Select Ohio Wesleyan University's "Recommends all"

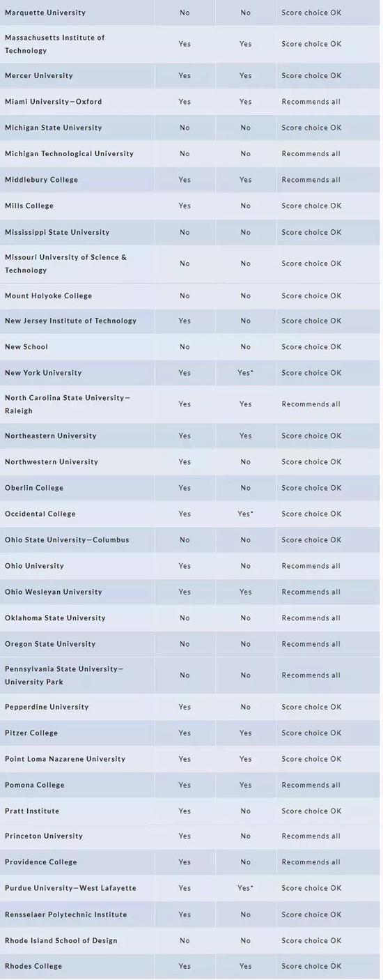[311, 592]
